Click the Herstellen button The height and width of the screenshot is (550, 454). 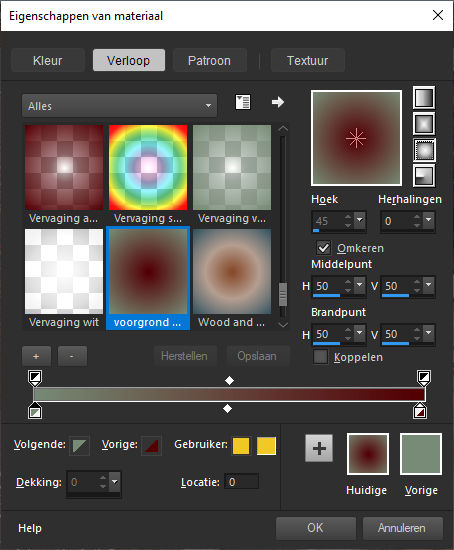pos(185,356)
